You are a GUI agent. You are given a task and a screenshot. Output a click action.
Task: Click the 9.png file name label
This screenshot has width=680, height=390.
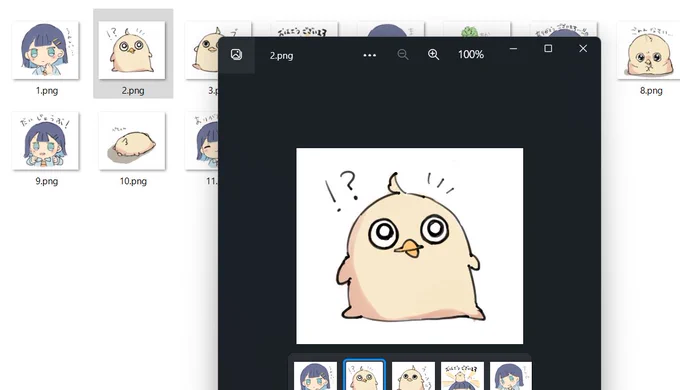[46, 181]
